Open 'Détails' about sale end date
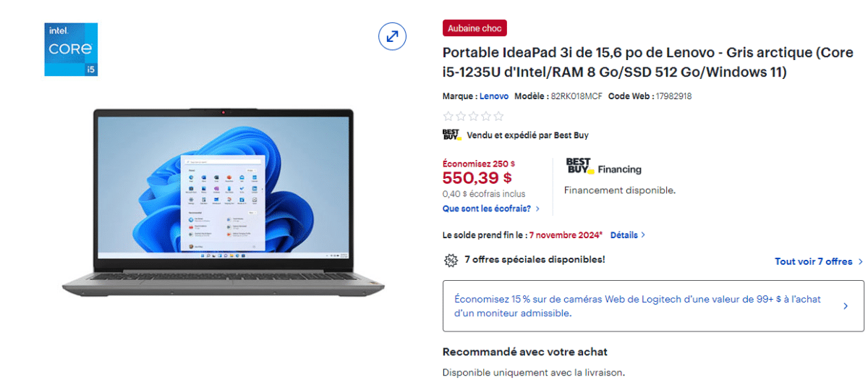 tap(628, 235)
